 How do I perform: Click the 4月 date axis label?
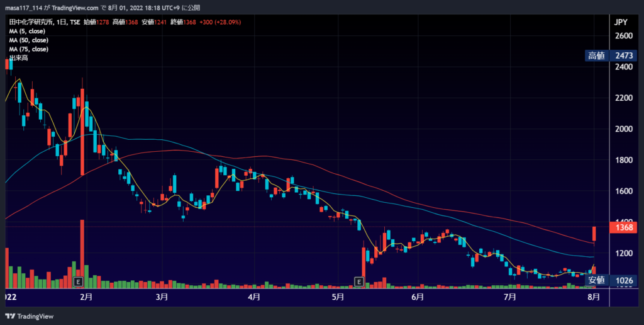tap(254, 297)
